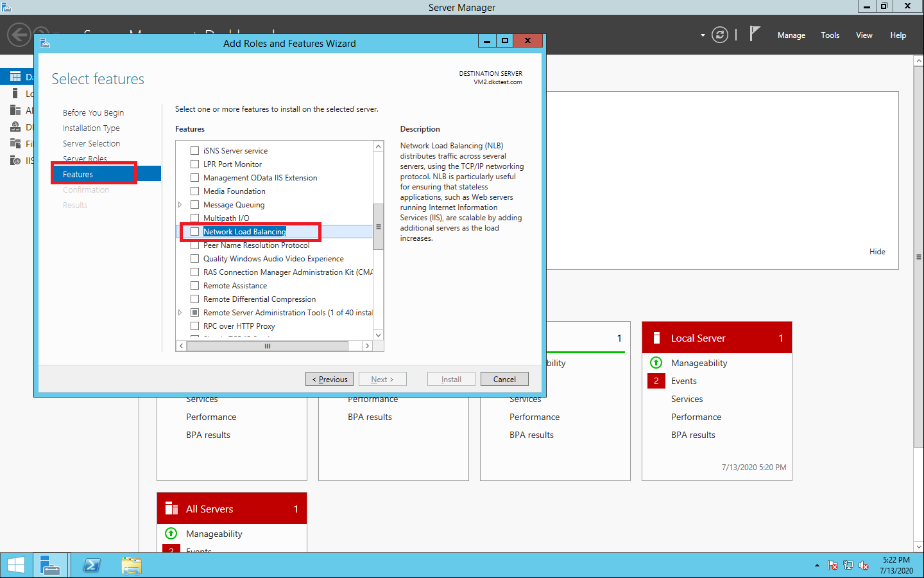
Task: Expand the Message Queuing feature node
Action: tap(180, 204)
